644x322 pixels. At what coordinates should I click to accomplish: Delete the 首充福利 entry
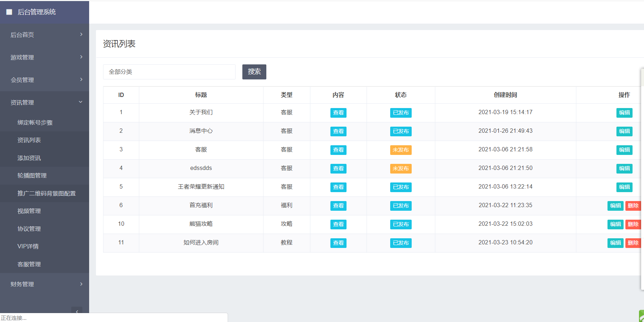[633, 206]
